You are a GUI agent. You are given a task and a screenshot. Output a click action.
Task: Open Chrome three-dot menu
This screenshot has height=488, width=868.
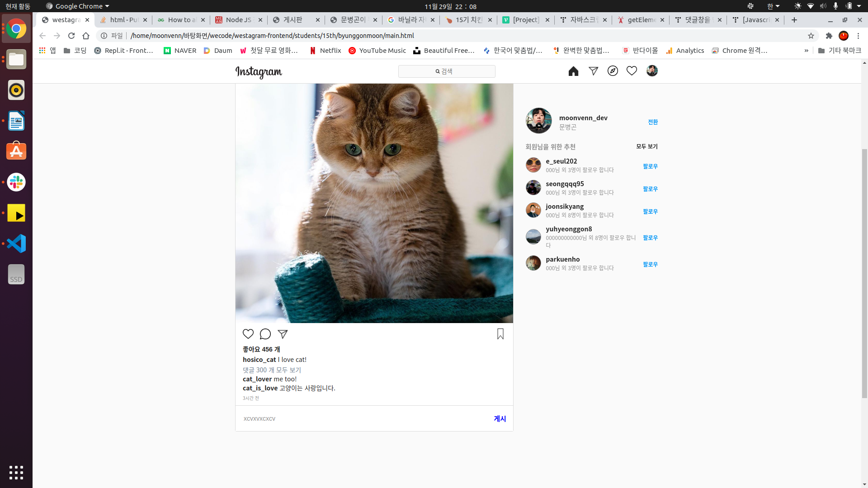(x=858, y=36)
